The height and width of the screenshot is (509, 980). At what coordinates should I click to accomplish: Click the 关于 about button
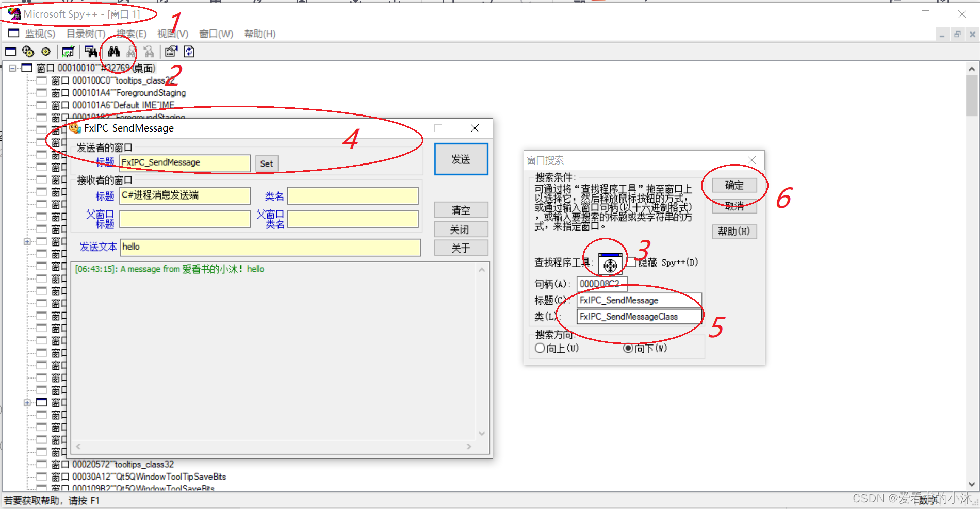pos(461,248)
